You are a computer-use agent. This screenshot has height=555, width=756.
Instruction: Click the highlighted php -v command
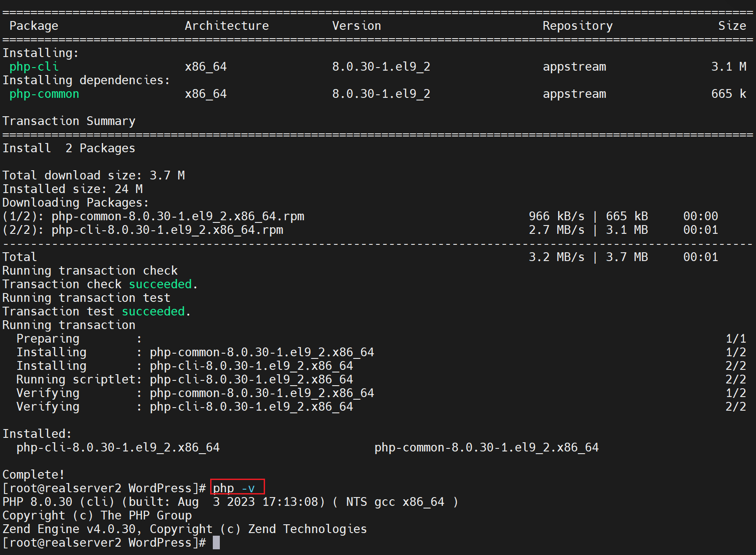click(237, 488)
